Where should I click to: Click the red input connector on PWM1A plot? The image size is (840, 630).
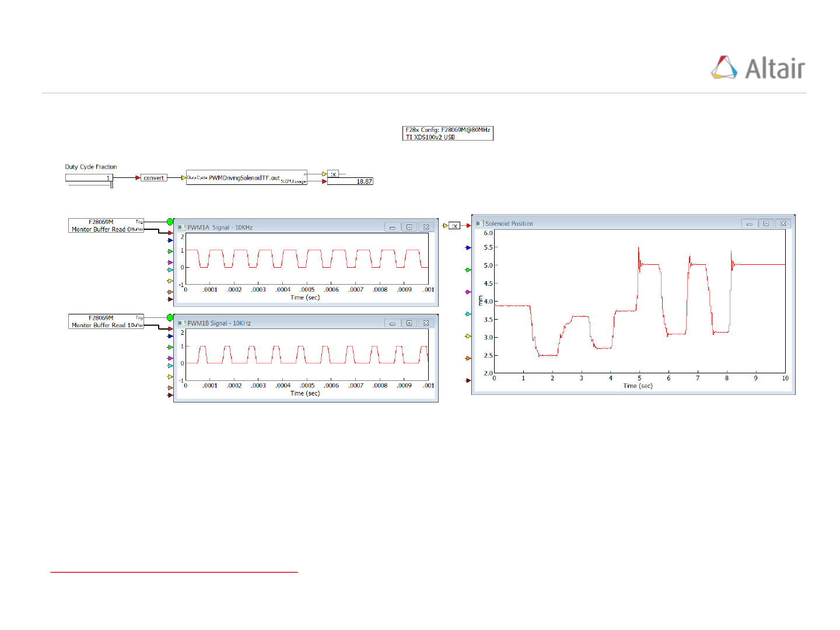[x=170, y=233]
